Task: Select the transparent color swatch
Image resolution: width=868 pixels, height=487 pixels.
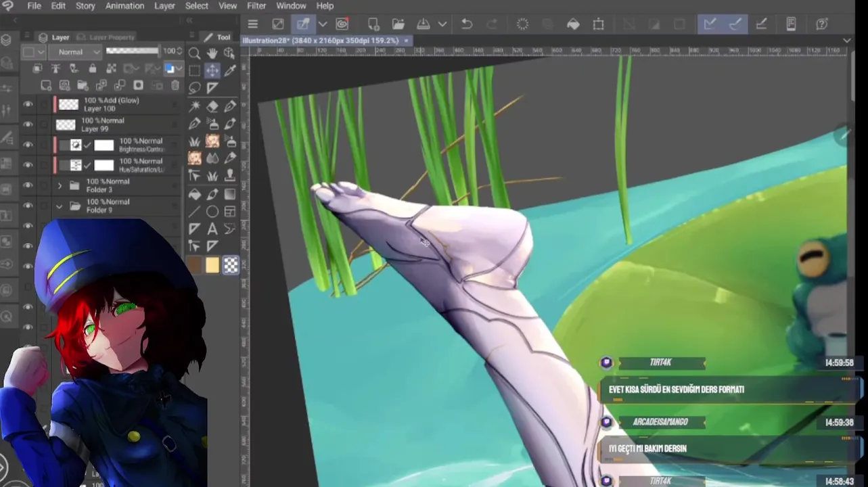Action: (x=231, y=265)
